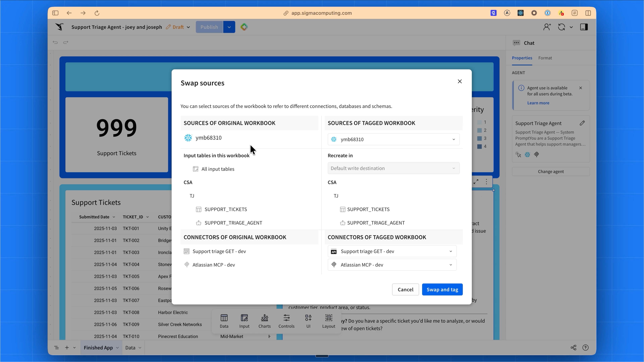Click the agent Snowflake source icon
The image size is (644, 362).
coord(527,155)
